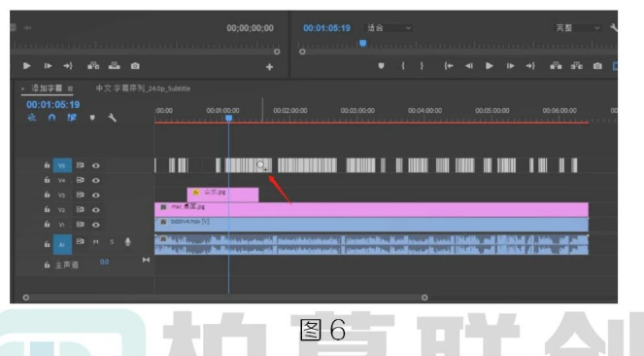The height and width of the screenshot is (356, 644).
Task: Go to out point in source monitor
Action: 68,66
